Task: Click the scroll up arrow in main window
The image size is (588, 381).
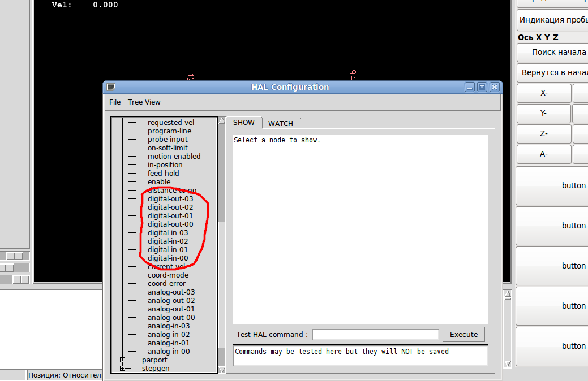Action: [x=508, y=295]
